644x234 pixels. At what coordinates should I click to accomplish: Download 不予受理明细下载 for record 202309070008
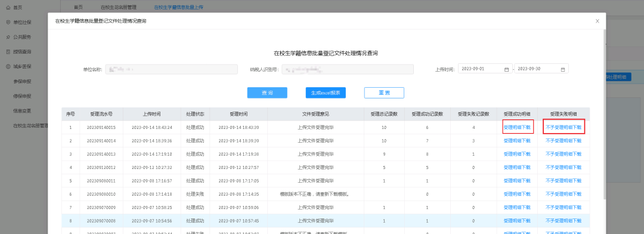click(x=563, y=221)
